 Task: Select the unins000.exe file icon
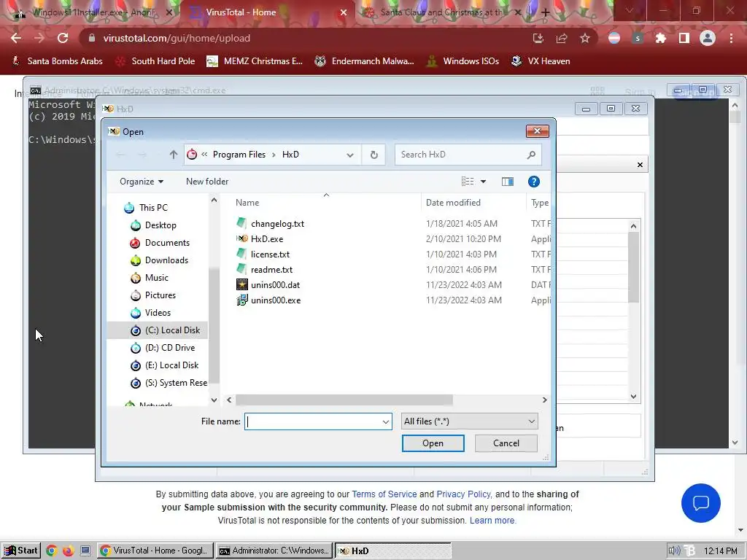pos(242,300)
